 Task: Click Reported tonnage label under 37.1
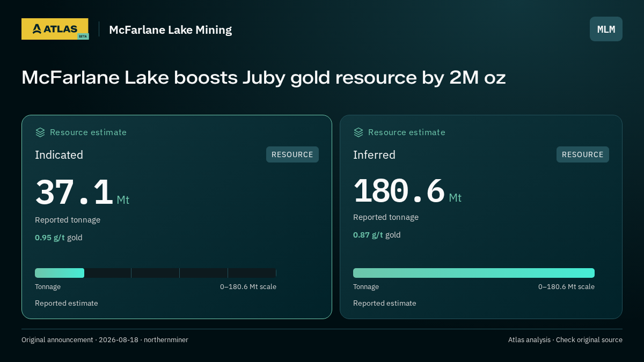point(68,220)
